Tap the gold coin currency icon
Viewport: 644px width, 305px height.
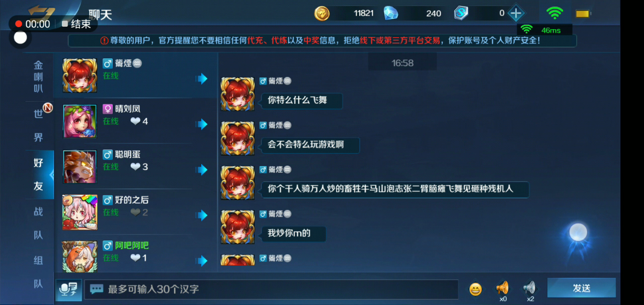pyautogui.click(x=322, y=13)
